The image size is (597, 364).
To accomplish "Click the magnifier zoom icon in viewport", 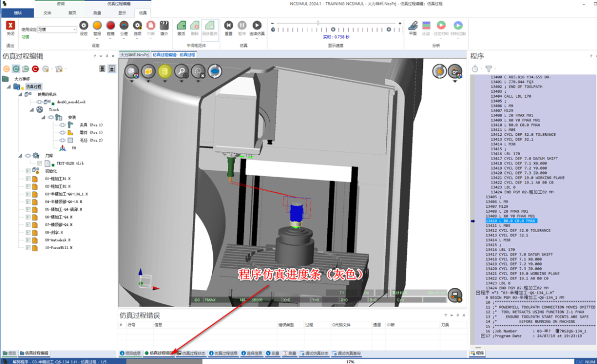I will [x=181, y=71].
